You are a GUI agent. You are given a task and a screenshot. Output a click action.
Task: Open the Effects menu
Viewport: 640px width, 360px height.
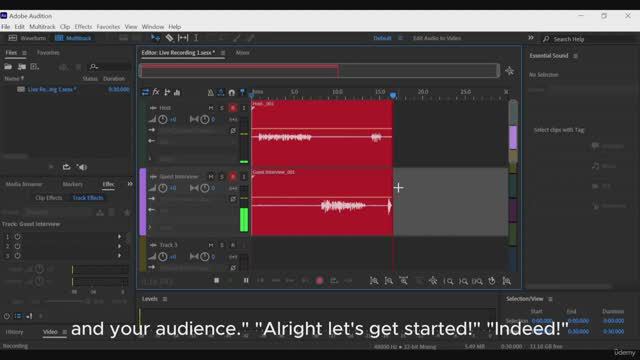click(x=83, y=27)
